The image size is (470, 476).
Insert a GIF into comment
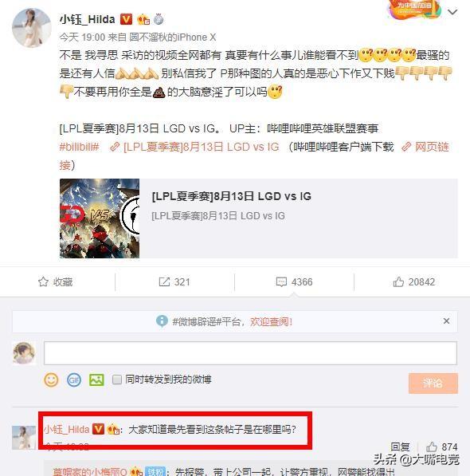[74, 380]
